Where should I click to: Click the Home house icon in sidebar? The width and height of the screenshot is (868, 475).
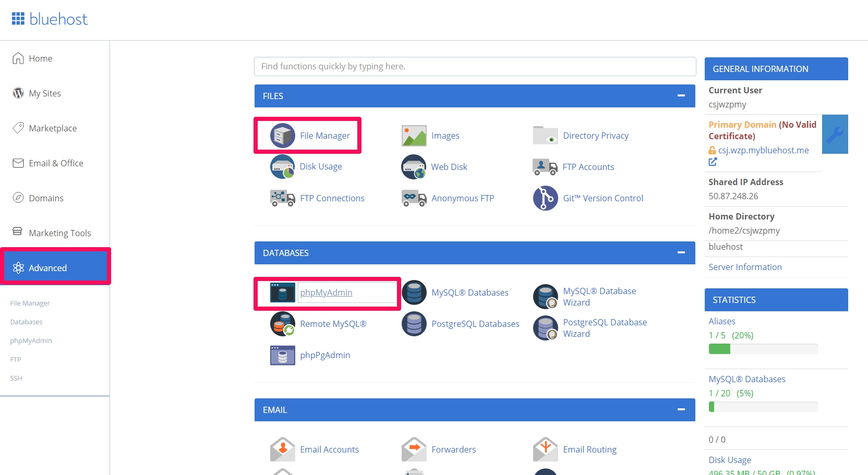point(18,58)
